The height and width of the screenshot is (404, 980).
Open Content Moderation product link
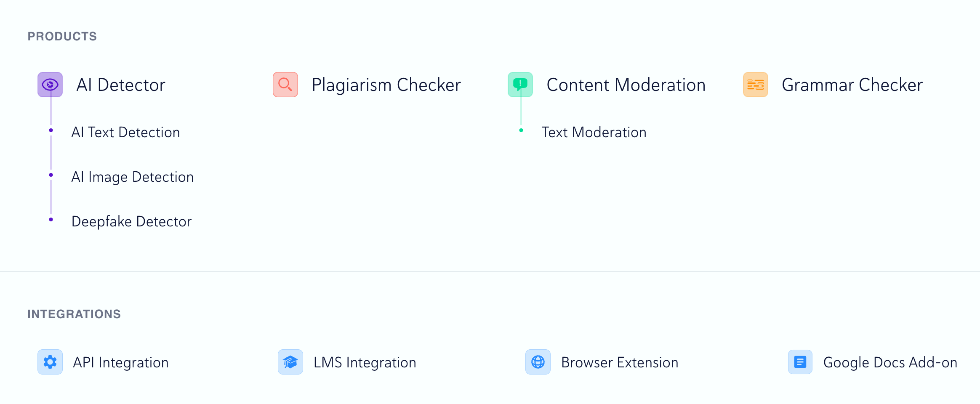pyautogui.click(x=626, y=85)
